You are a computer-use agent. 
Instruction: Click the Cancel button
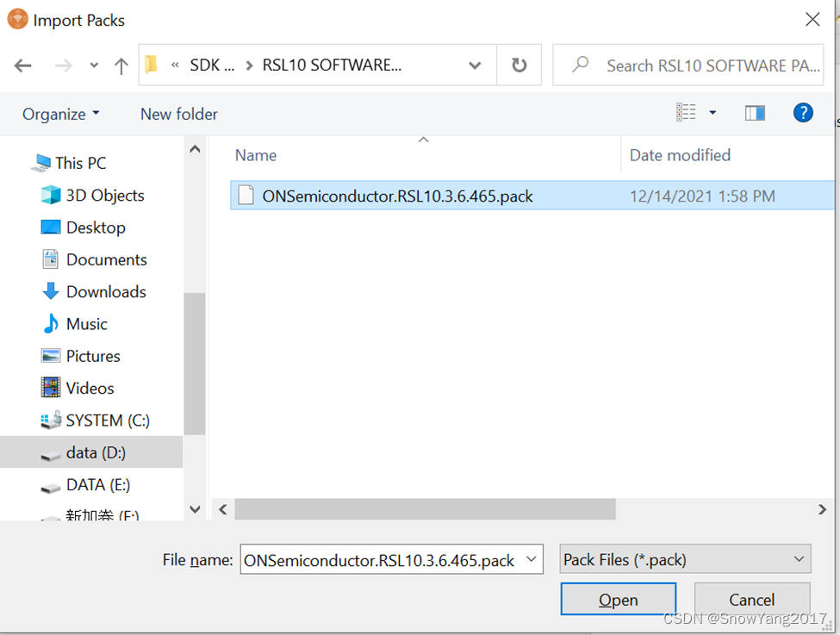tap(751, 599)
